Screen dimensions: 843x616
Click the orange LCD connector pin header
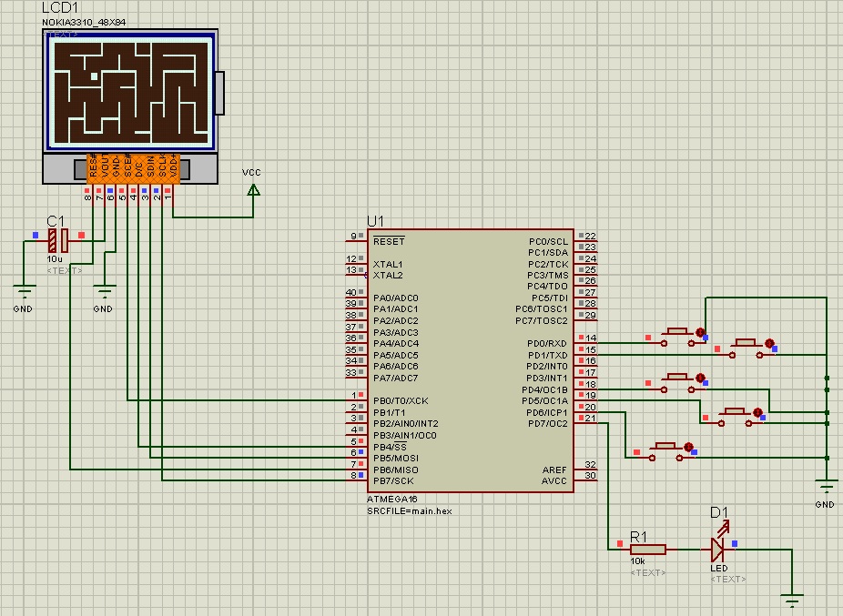pyautogui.click(x=133, y=168)
